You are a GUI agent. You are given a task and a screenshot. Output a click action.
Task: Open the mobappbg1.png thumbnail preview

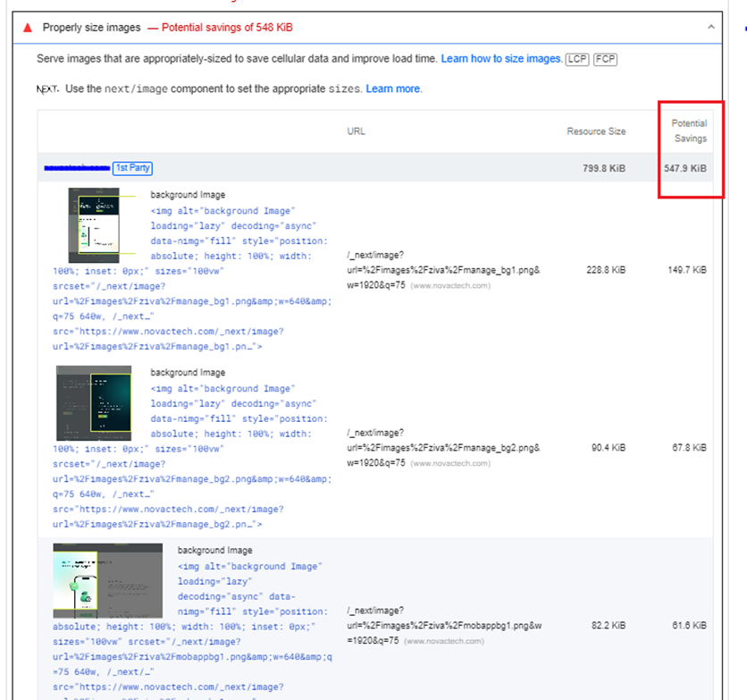(107, 581)
